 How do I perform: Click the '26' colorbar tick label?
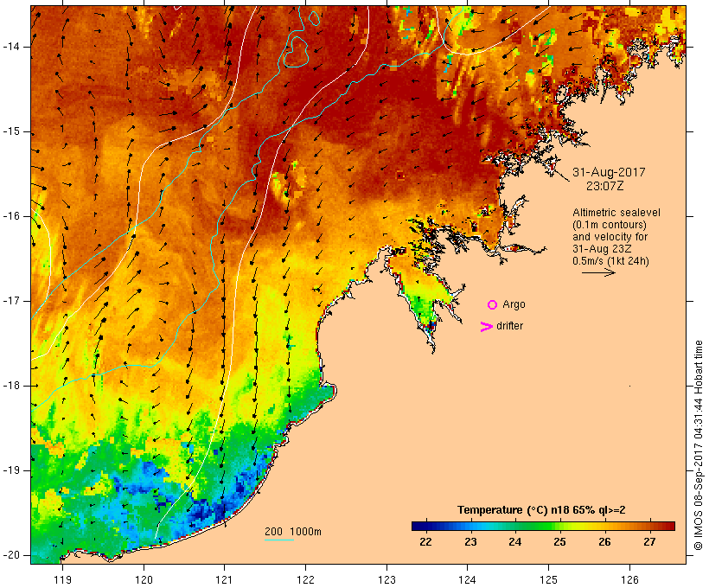pos(604,542)
